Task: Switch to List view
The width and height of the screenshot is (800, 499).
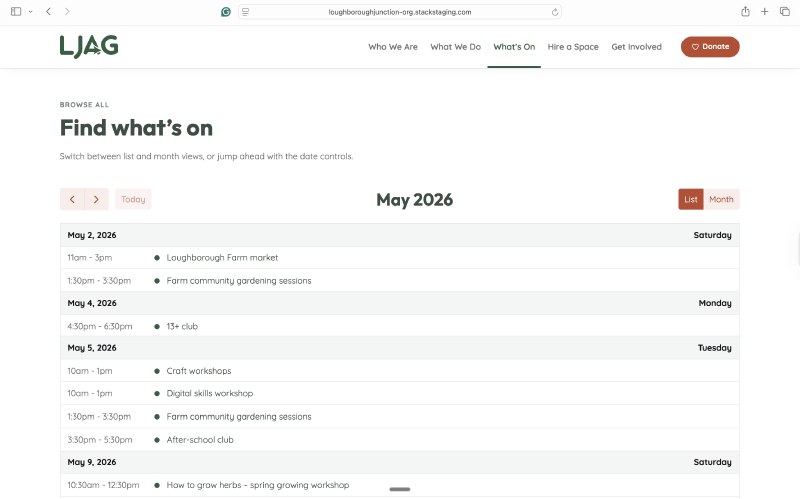Action: pyautogui.click(x=690, y=199)
